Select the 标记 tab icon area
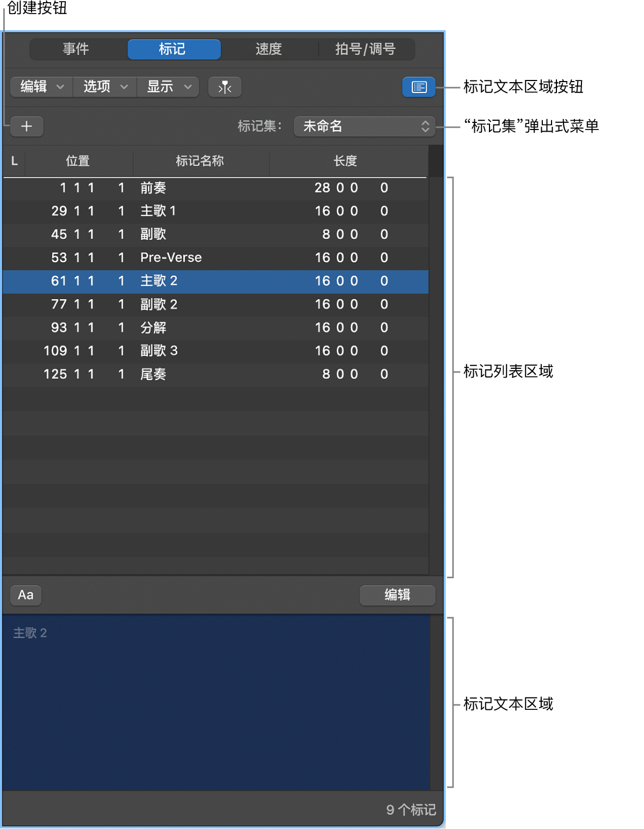Image resolution: width=644 pixels, height=829 pixels. point(174,49)
